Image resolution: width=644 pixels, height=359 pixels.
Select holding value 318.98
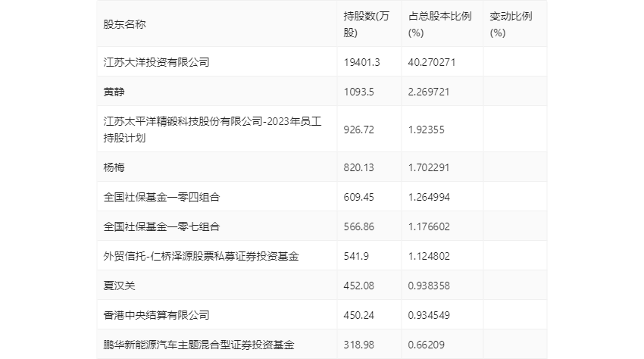click(358, 345)
